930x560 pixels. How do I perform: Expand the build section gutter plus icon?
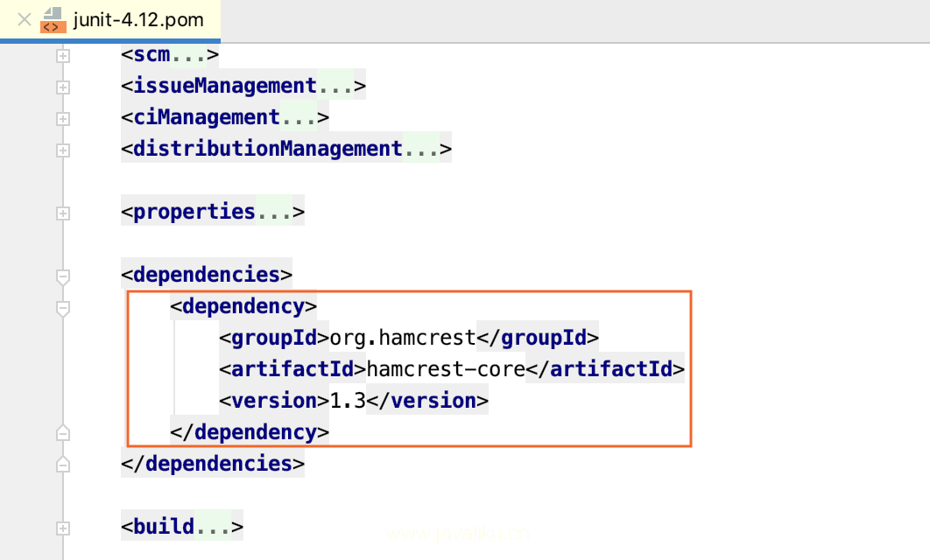tap(62, 528)
